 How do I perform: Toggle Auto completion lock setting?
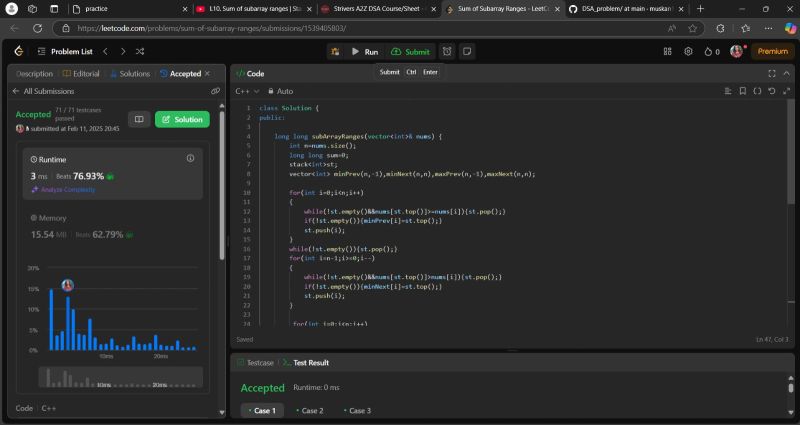pyautogui.click(x=281, y=91)
